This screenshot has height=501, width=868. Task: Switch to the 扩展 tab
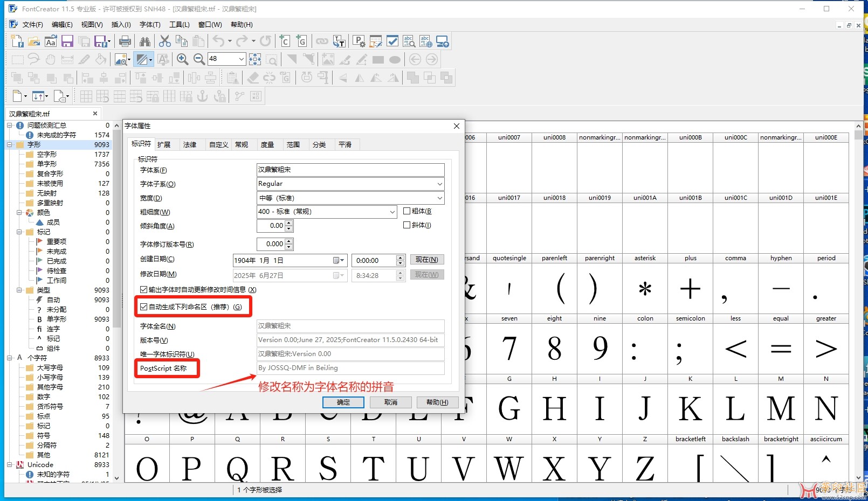click(x=164, y=145)
